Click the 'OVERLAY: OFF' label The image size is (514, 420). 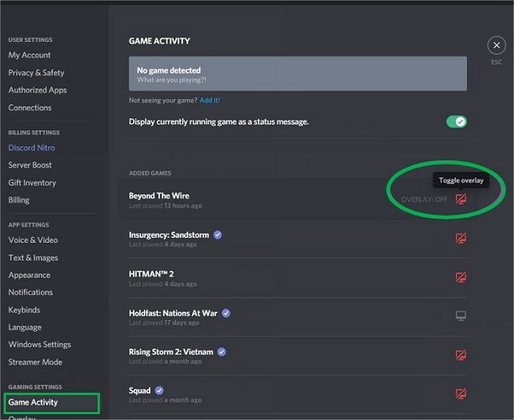[424, 199]
